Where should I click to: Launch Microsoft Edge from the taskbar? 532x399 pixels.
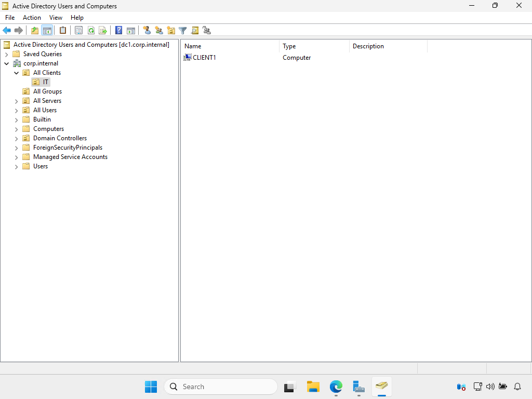click(x=336, y=387)
